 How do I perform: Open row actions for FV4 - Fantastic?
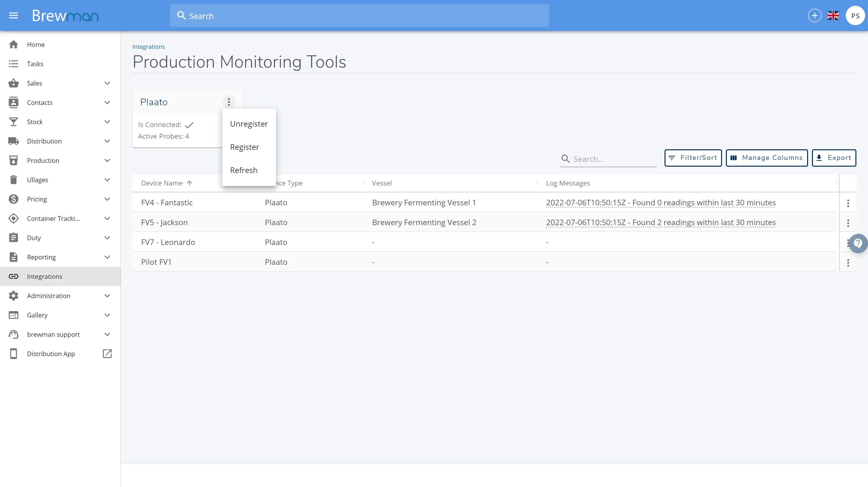click(848, 203)
